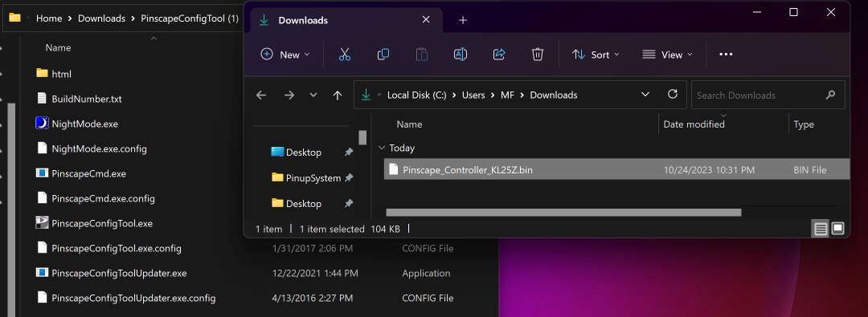The height and width of the screenshot is (317, 868).
Task: Click the Cut scissors icon in Downloads toolbar
Action: point(344,55)
